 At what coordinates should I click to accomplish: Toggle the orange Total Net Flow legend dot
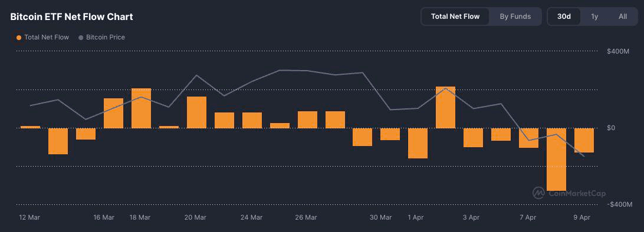(x=18, y=38)
